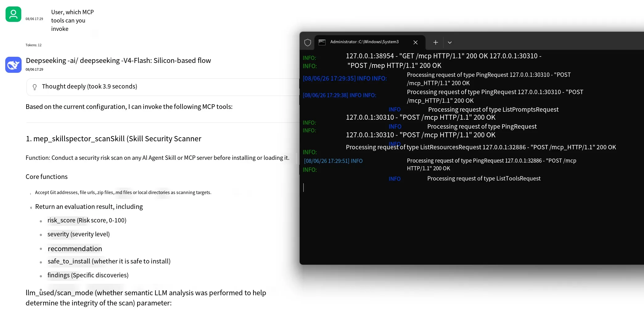Viewport: 644px width, 319px height.
Task: Click the 'POST /mep HTTP/1.1 200 OK' log line
Action: (394, 66)
